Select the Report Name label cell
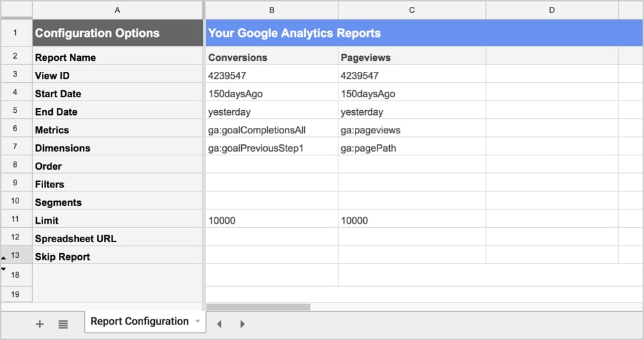 click(117, 55)
